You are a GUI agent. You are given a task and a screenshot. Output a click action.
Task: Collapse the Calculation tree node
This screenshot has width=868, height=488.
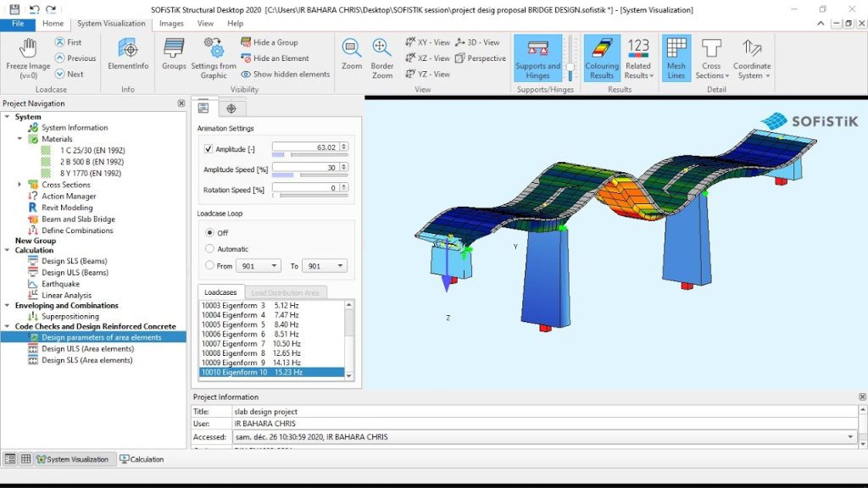(7, 250)
